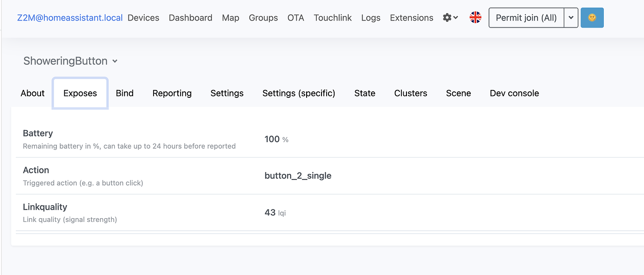Click the British flag language icon
The width and height of the screenshot is (644, 275).
(475, 17)
